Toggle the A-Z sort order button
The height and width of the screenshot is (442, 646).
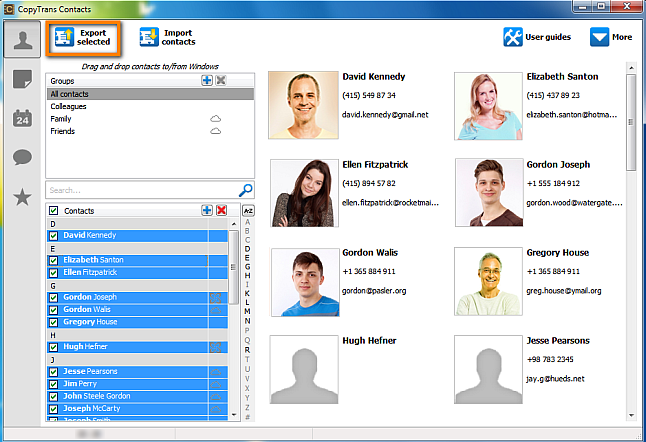248,210
